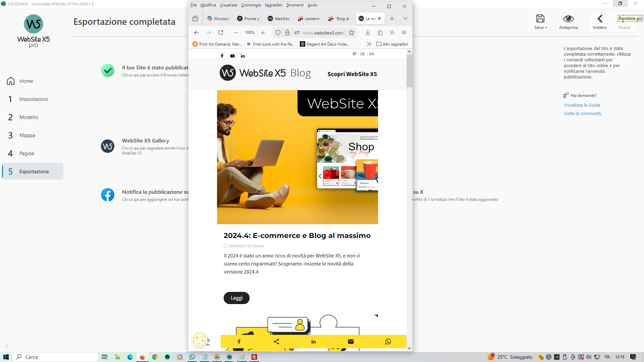Click the green checkmark published icon
This screenshot has height=362, width=644.
[x=108, y=70]
